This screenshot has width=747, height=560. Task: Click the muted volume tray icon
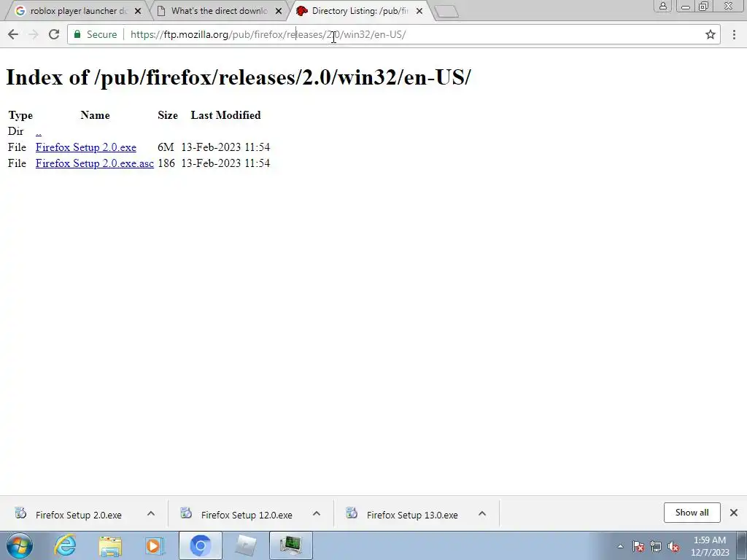[x=673, y=546]
